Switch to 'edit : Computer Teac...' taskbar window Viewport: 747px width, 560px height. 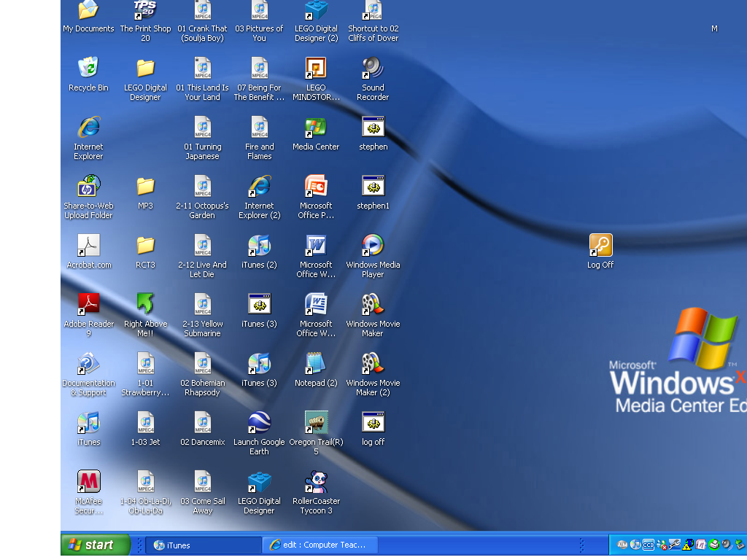[320, 545]
